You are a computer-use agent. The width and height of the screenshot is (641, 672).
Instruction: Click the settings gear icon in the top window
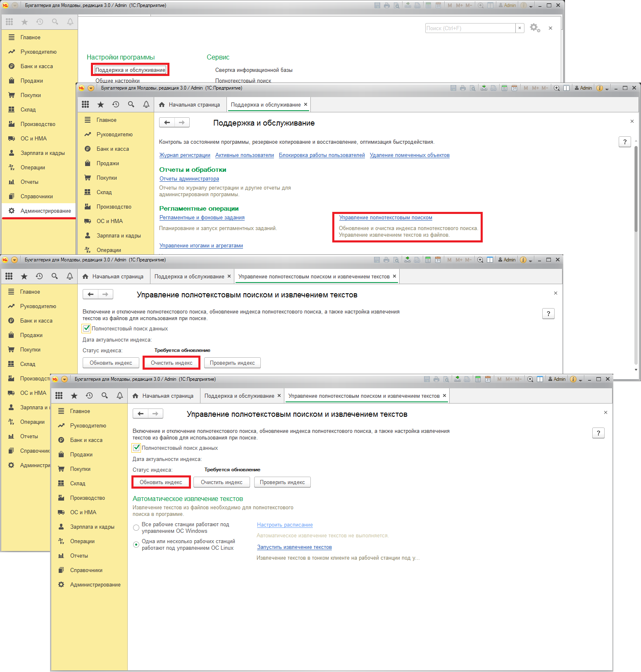tap(535, 28)
